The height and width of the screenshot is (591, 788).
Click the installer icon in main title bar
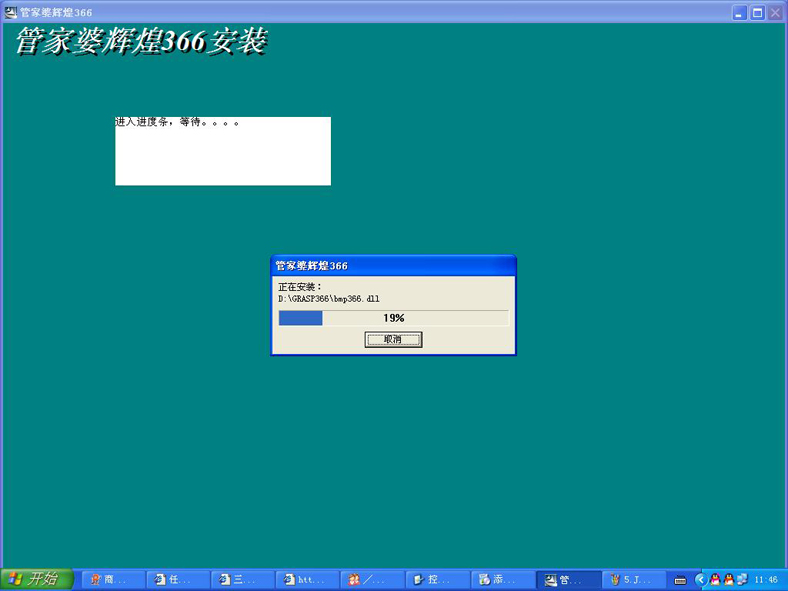click(x=11, y=12)
